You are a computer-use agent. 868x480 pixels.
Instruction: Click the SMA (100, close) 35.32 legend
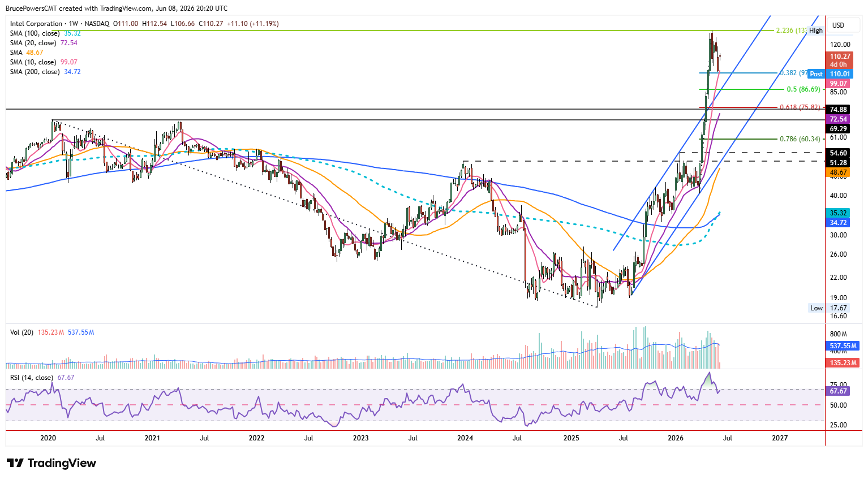[x=45, y=33]
